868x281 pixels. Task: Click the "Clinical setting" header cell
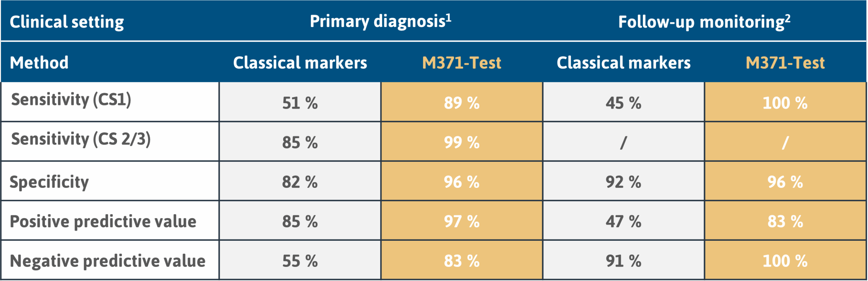(67, 22)
